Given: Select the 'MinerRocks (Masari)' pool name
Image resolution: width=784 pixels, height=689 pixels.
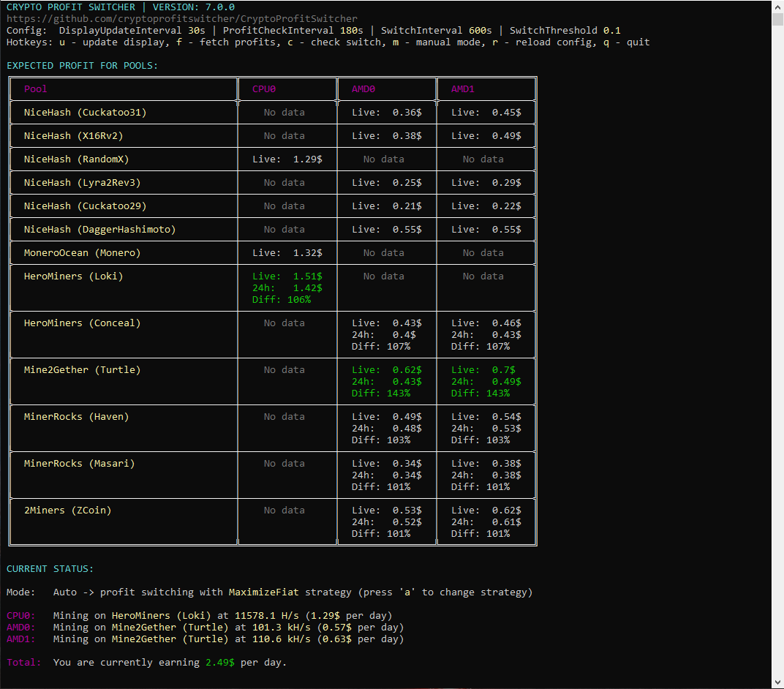Looking at the screenshot, I should [x=80, y=464].
